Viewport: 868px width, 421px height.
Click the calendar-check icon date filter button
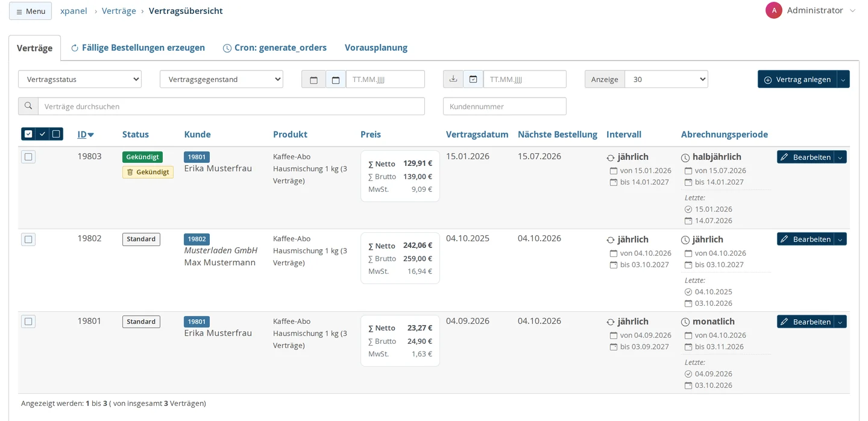[x=473, y=79]
